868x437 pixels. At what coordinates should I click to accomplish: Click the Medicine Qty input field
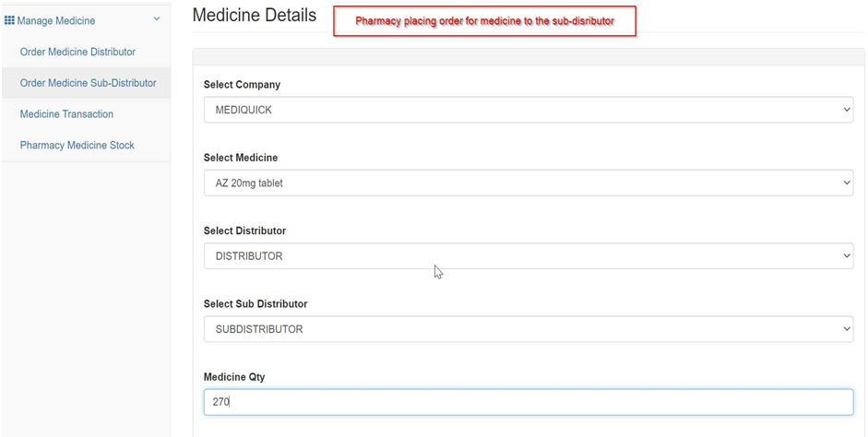tap(529, 402)
